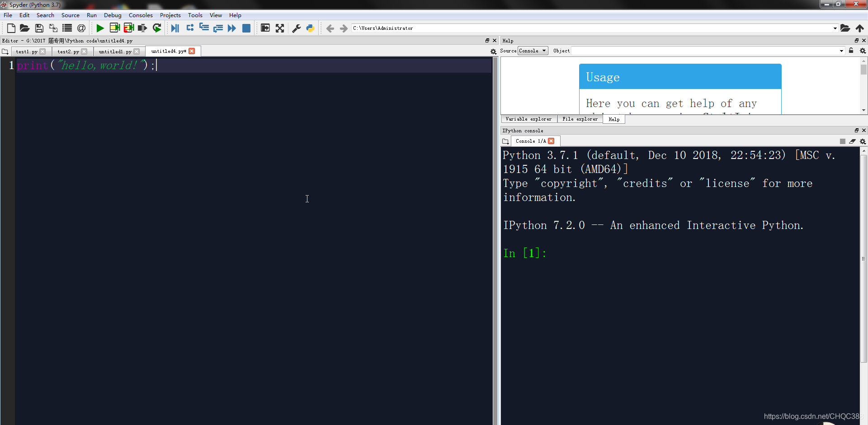The width and height of the screenshot is (868, 425).
Task: Browse a working directory with the folder icon
Action: pos(845,28)
